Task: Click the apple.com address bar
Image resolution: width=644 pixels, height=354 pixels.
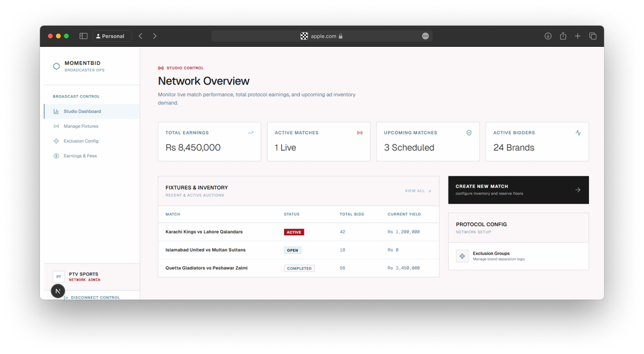Action: tap(322, 36)
